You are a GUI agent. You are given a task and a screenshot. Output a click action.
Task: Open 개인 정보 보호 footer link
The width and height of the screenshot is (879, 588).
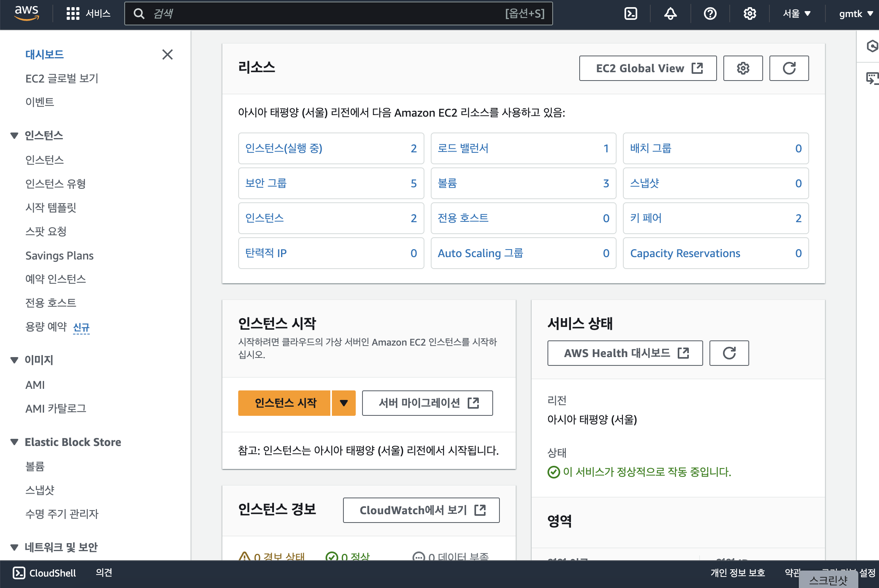pos(738,573)
